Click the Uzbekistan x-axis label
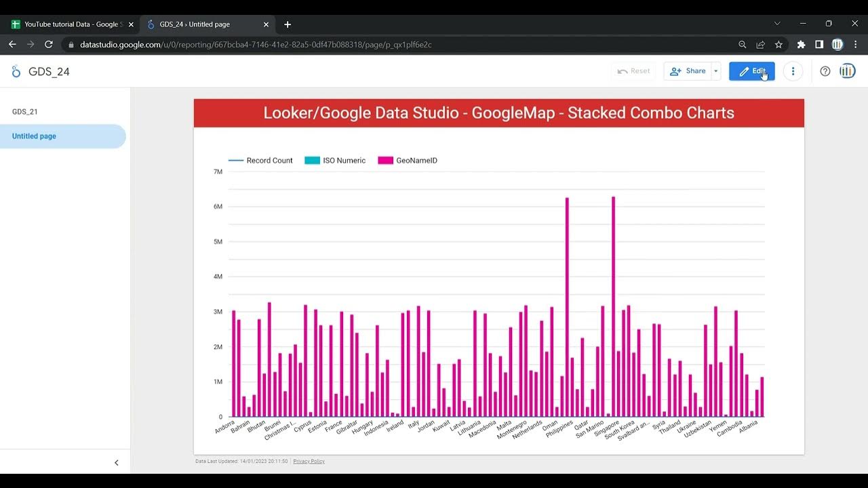The width and height of the screenshot is (868, 488). 697,429
